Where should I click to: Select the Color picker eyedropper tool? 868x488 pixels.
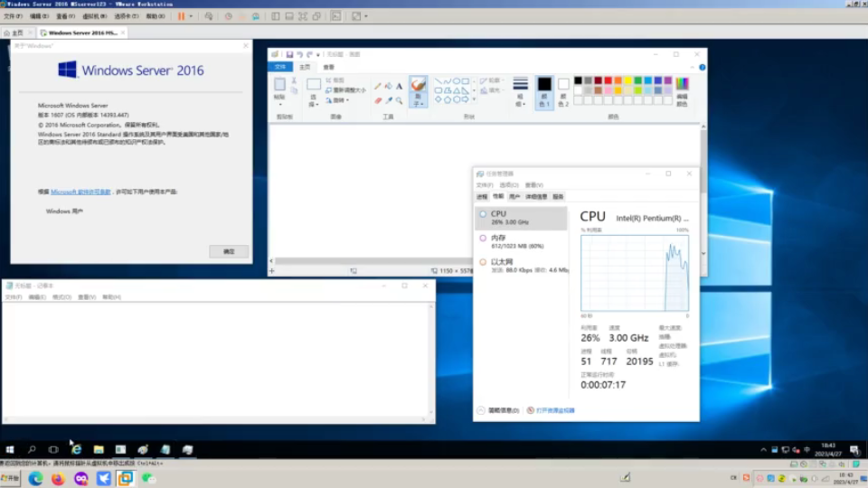tap(388, 100)
